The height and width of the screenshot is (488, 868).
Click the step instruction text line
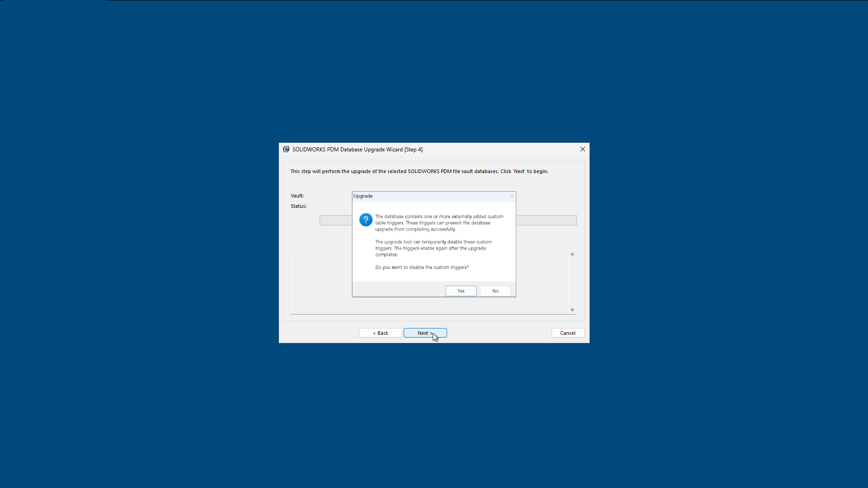419,172
